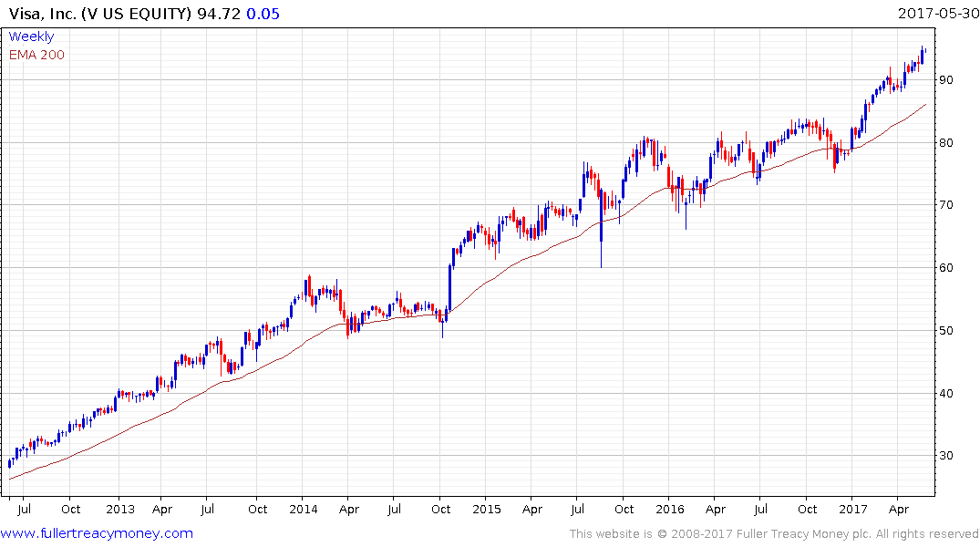
Task: Click the 2017 year axis label
Action: [853, 509]
